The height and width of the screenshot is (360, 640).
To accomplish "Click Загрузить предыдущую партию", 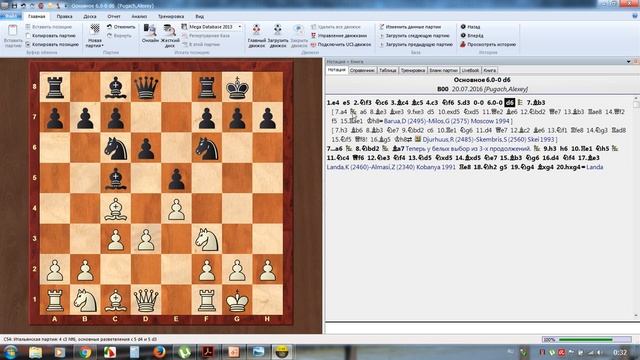I will [x=416, y=44].
